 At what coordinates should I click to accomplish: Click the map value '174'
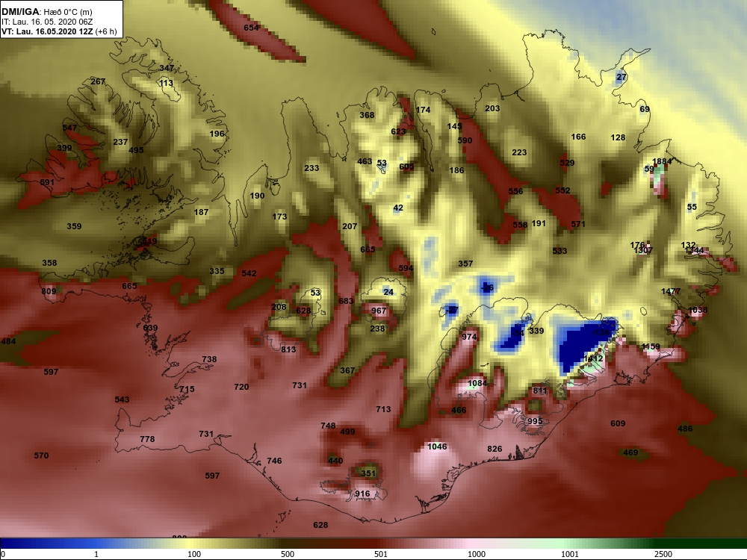coord(423,110)
